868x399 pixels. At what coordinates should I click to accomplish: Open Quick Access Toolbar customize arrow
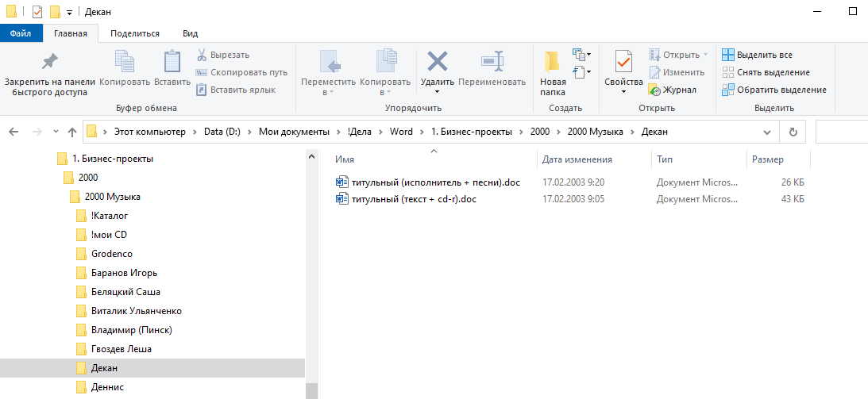[x=69, y=12]
